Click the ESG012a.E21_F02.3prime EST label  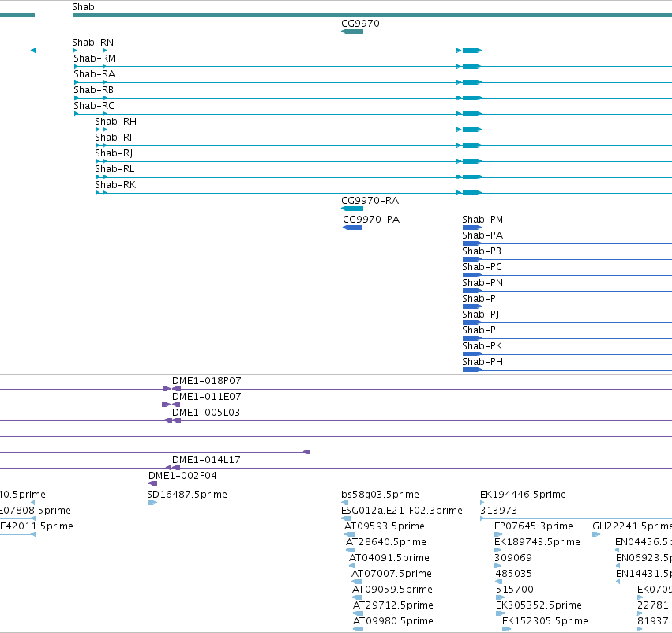pos(402,511)
